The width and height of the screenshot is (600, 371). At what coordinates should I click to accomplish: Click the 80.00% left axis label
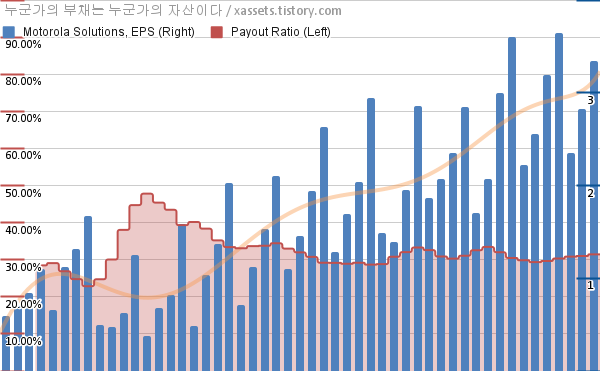tap(23, 81)
